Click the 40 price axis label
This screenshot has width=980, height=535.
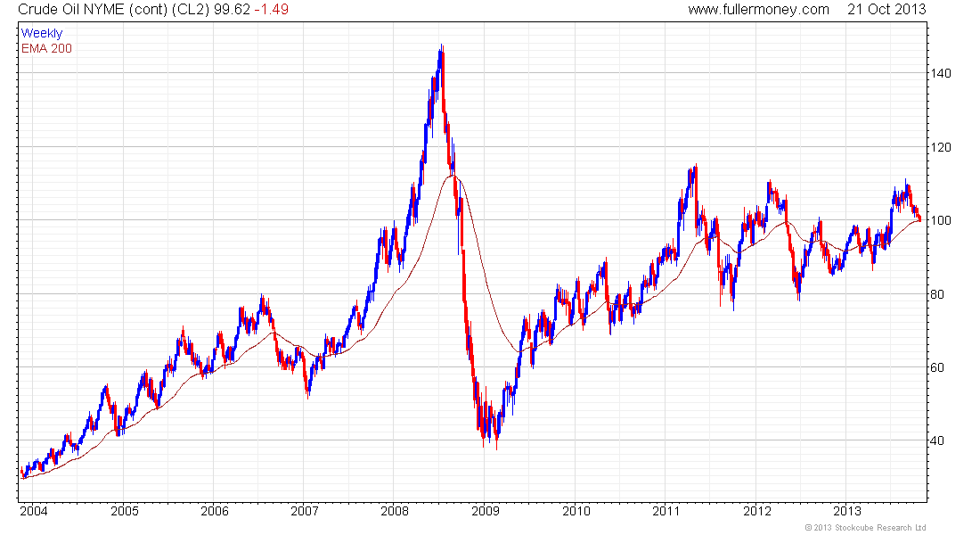tap(937, 440)
